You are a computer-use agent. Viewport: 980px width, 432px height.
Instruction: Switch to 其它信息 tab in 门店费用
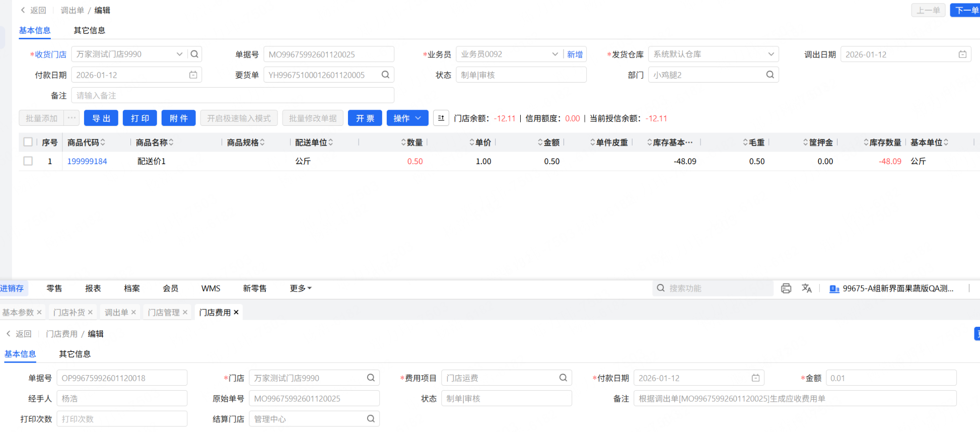pyautogui.click(x=75, y=354)
